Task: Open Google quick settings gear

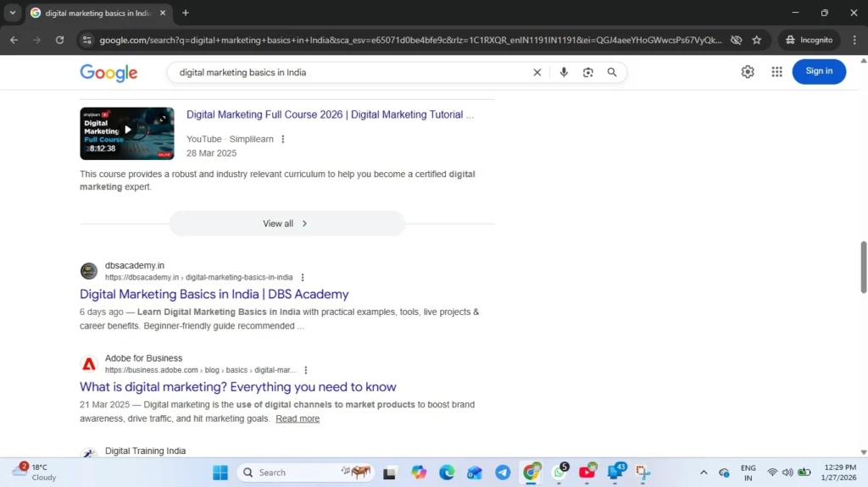Action: [x=748, y=72]
